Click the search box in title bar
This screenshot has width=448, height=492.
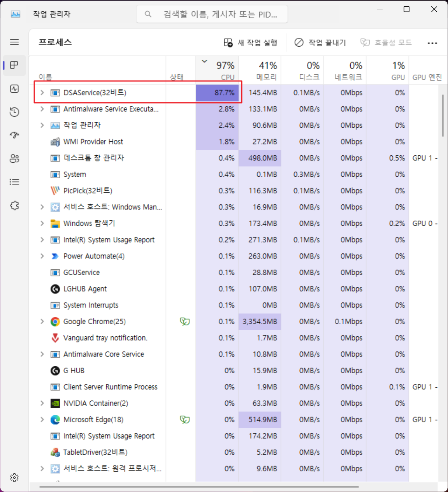point(212,14)
